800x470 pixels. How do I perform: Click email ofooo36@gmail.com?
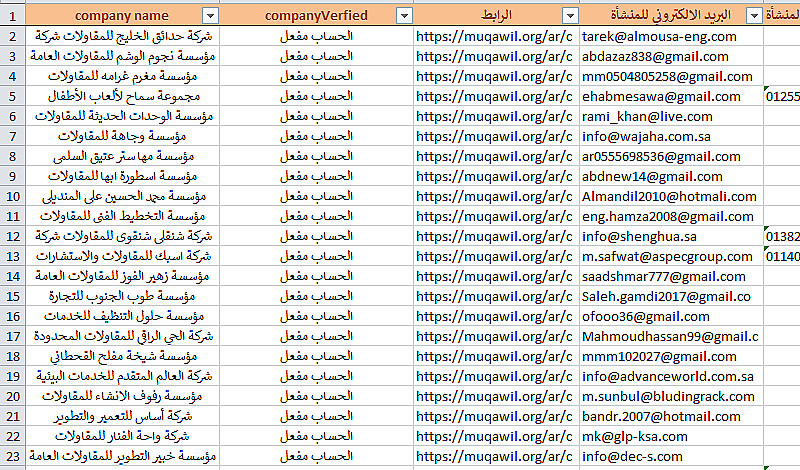click(x=646, y=316)
